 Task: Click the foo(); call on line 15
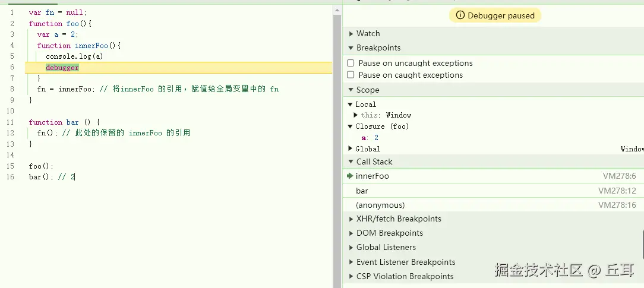pyautogui.click(x=41, y=166)
